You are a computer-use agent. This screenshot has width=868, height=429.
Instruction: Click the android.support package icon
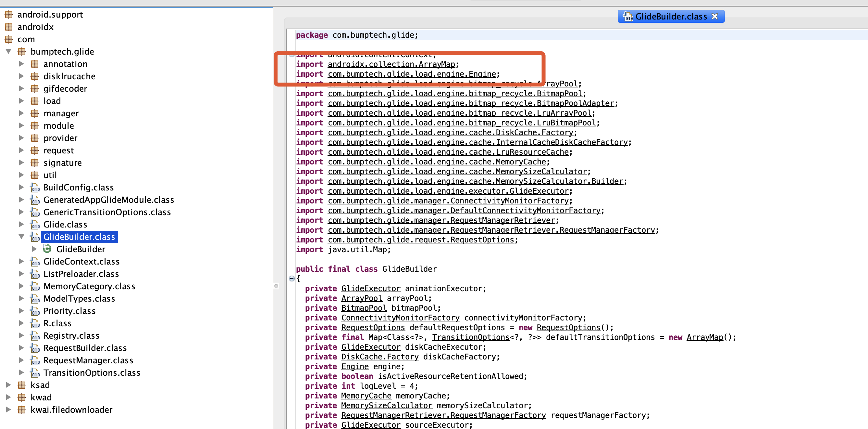(9, 15)
